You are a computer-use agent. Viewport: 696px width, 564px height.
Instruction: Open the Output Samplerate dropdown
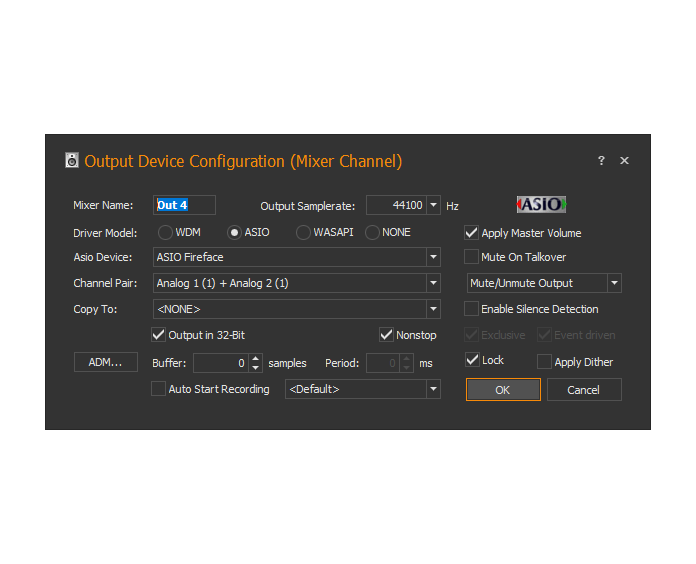point(434,205)
